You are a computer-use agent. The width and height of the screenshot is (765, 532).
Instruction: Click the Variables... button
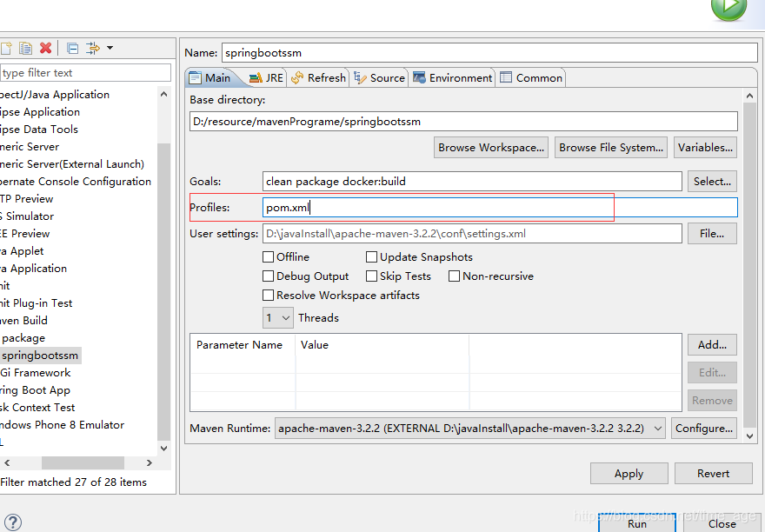[705, 148]
